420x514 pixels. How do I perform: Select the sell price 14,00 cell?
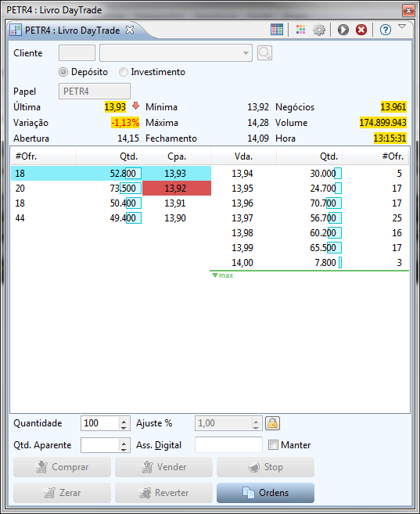[x=243, y=263]
